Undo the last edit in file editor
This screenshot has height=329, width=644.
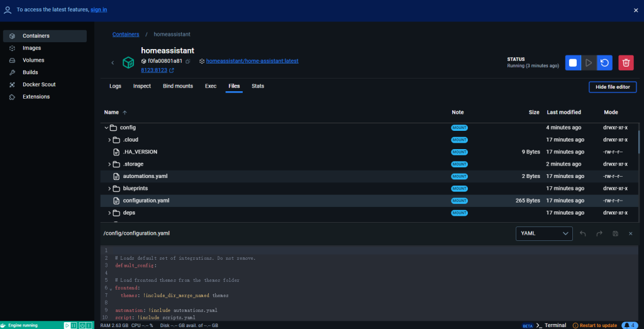pyautogui.click(x=582, y=233)
